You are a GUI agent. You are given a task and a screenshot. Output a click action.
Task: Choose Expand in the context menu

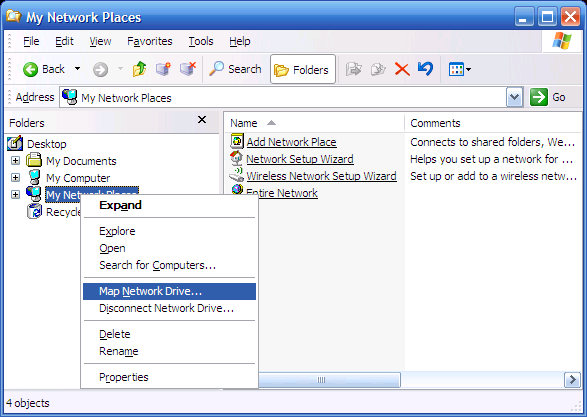click(x=169, y=205)
